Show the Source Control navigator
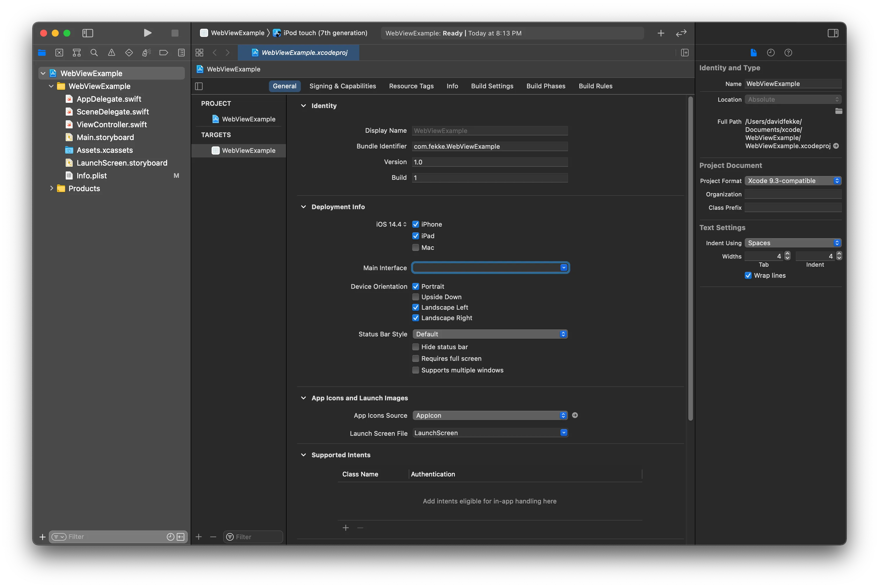 tap(59, 53)
